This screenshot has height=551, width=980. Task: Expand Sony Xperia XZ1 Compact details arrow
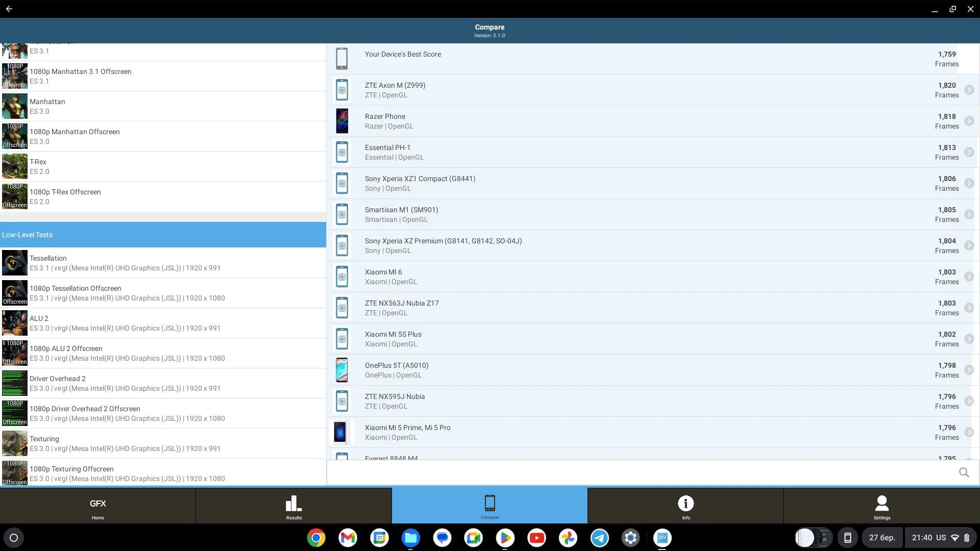pos(969,183)
